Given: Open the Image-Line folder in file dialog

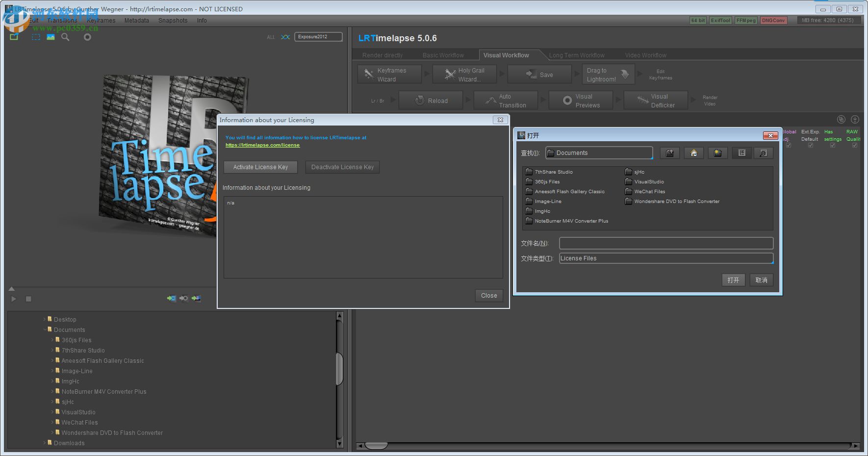Looking at the screenshot, I should pos(543,201).
